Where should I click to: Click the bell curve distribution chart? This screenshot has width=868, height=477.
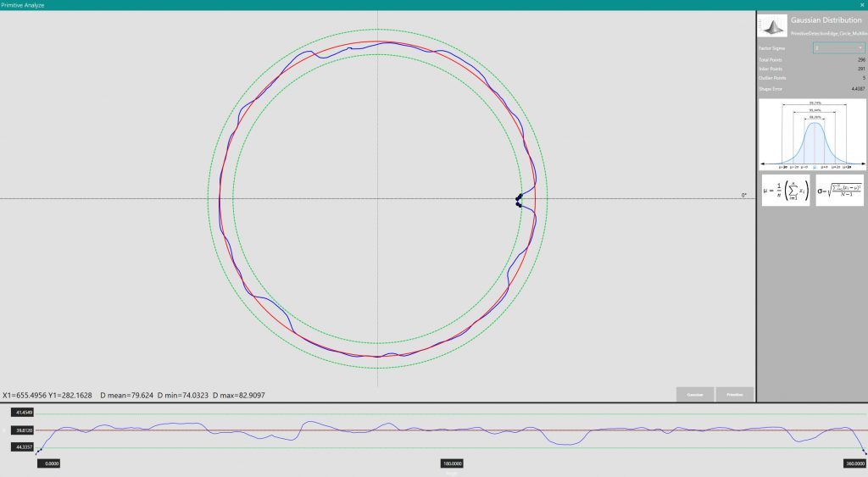(x=812, y=135)
